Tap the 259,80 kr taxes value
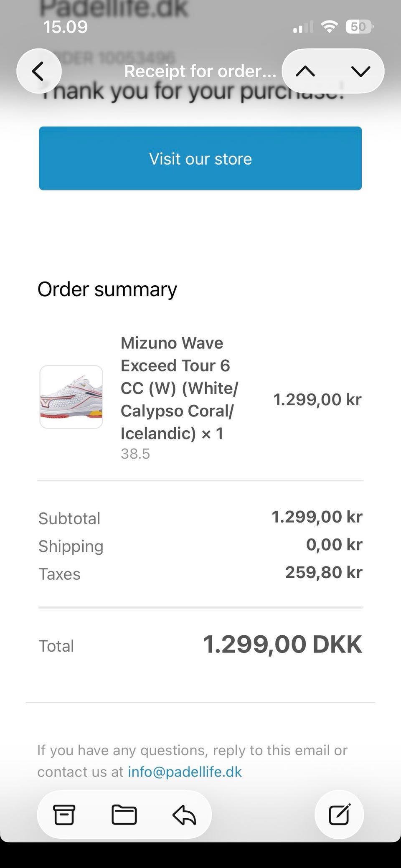The width and height of the screenshot is (401, 868). pyautogui.click(x=323, y=572)
